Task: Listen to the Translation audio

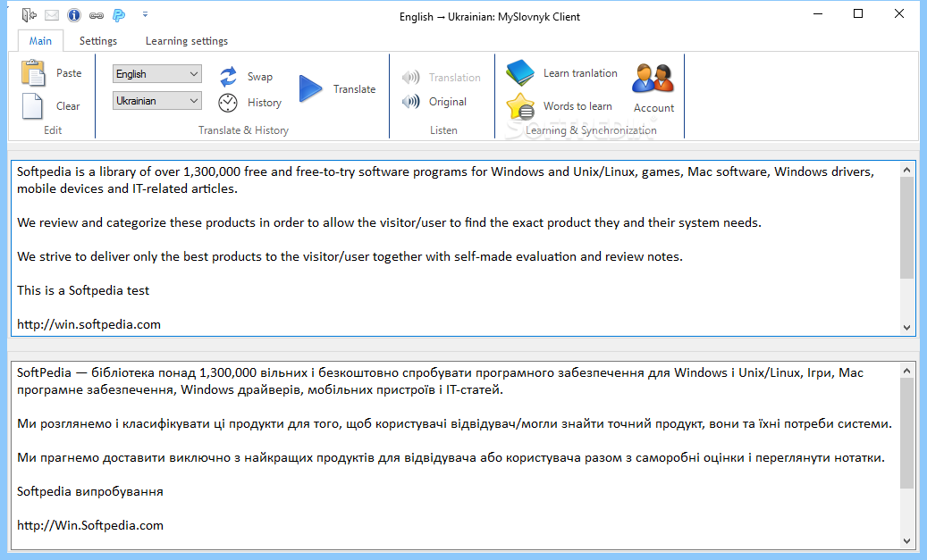Action: point(441,78)
